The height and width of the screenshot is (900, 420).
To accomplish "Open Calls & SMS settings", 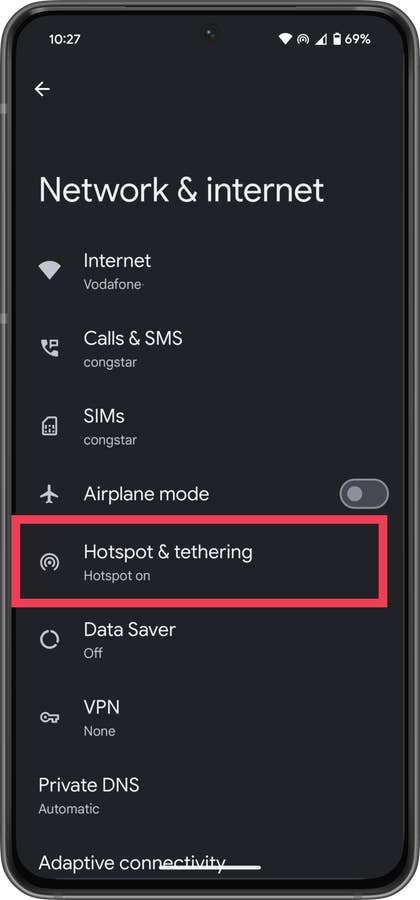I will [210, 348].
